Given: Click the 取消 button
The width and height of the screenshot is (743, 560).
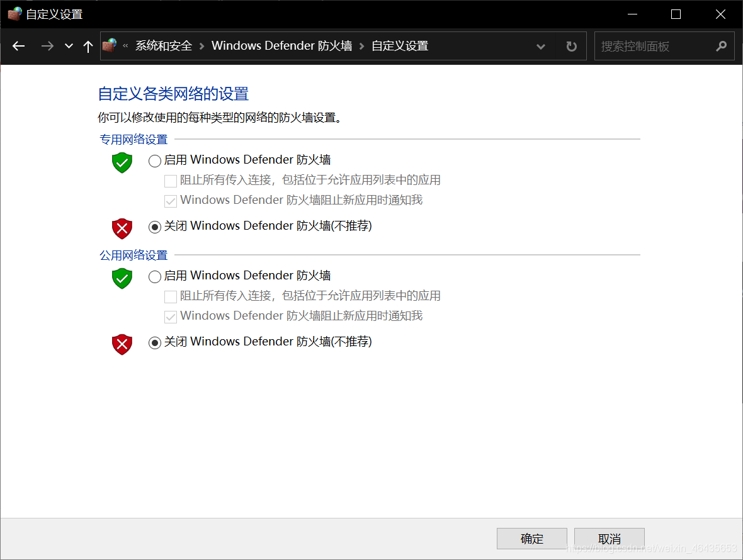Looking at the screenshot, I should click(x=610, y=539).
